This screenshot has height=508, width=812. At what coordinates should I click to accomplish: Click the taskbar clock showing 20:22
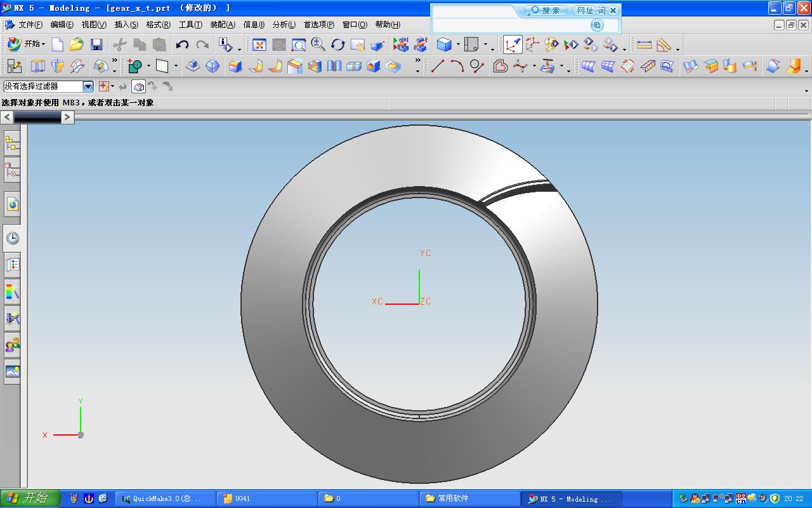pyautogui.click(x=794, y=499)
